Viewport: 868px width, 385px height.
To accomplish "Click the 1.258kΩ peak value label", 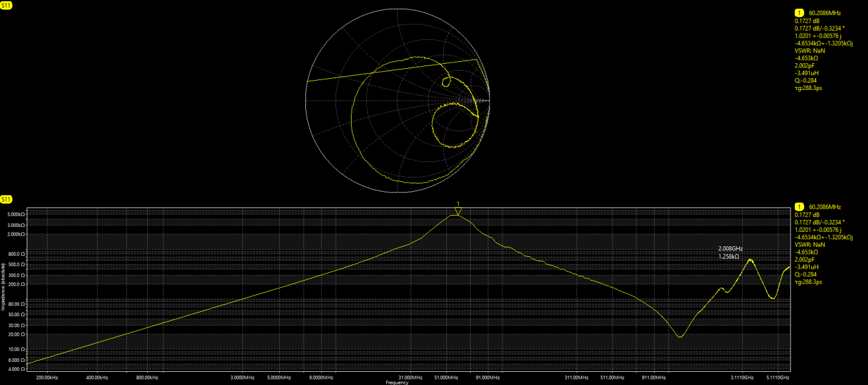I will click(728, 256).
